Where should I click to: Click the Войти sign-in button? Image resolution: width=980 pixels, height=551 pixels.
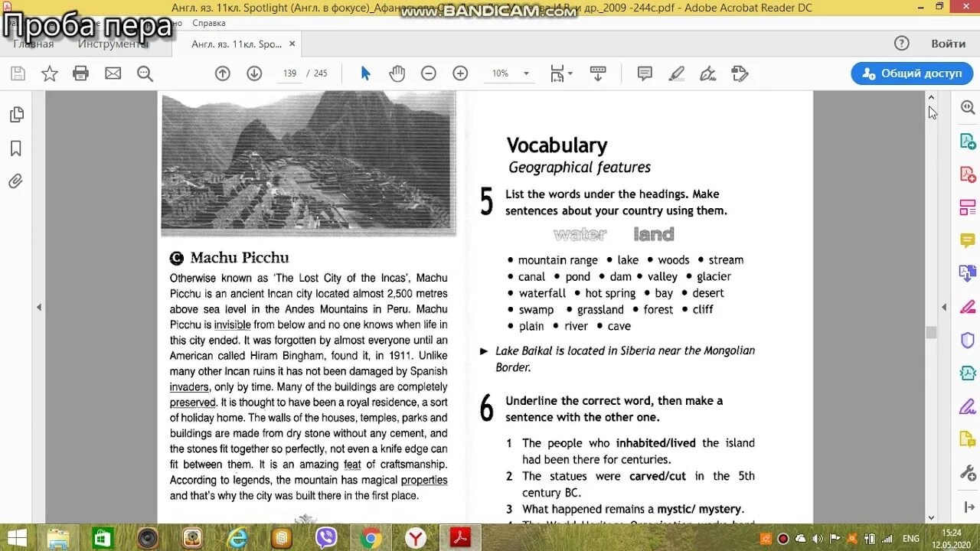(x=948, y=44)
